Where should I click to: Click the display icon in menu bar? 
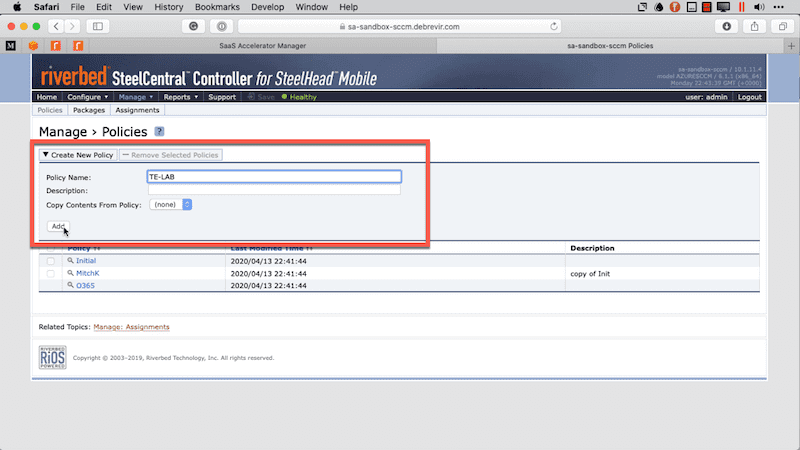(x=723, y=7)
